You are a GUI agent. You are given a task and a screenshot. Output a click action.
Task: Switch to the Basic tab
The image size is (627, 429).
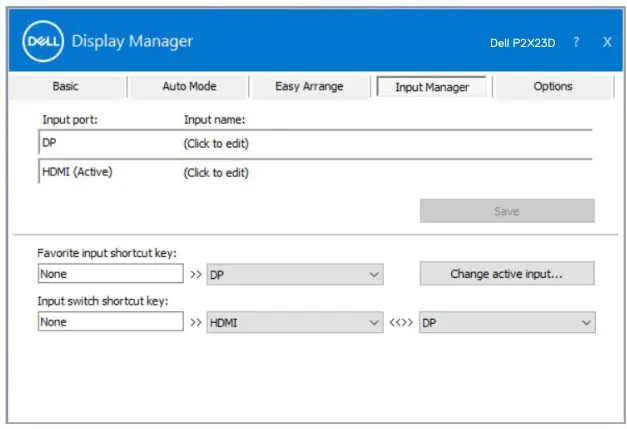tap(66, 86)
